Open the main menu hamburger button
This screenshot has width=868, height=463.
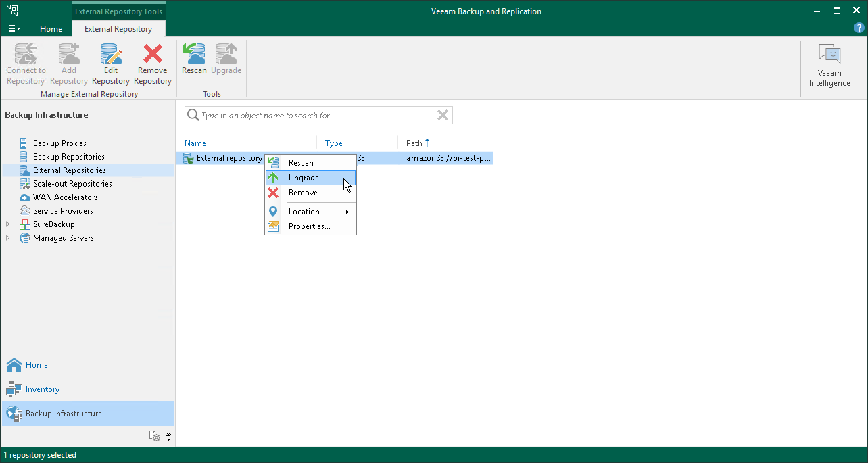click(14, 28)
